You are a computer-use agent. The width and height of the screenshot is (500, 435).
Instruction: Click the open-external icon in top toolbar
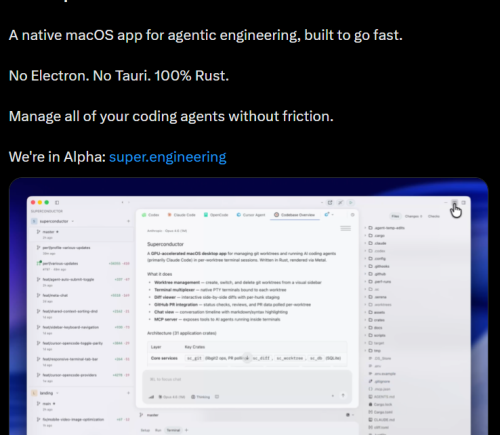[x=330, y=202]
